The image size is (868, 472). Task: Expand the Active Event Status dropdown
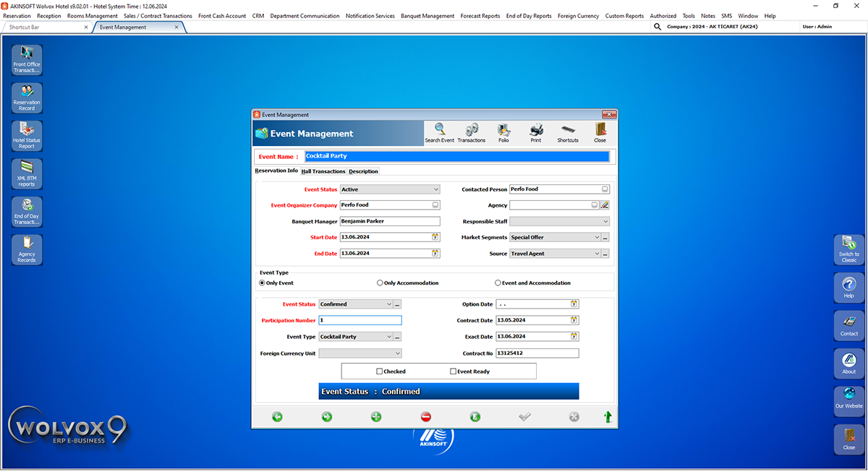(x=436, y=189)
